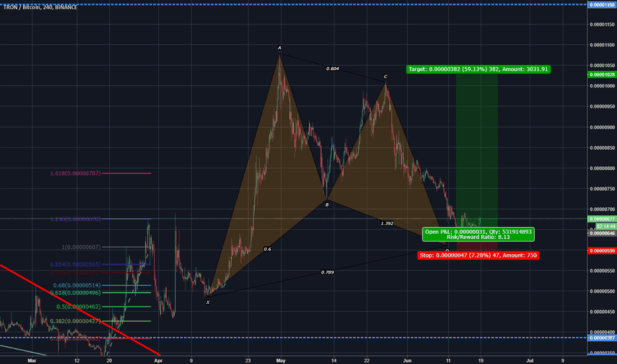617x364 pixels.
Task: Click the Open P&L Risk/Reward label
Action: tap(478, 234)
